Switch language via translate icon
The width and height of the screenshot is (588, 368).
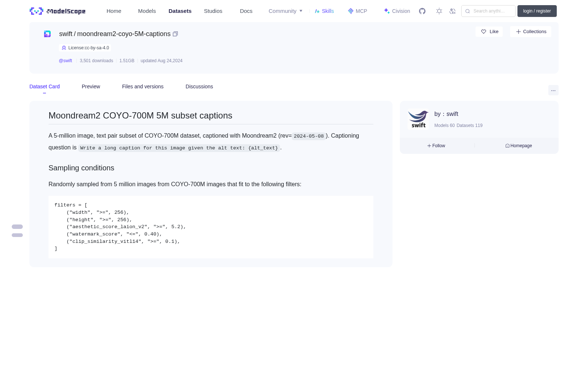coord(453,11)
